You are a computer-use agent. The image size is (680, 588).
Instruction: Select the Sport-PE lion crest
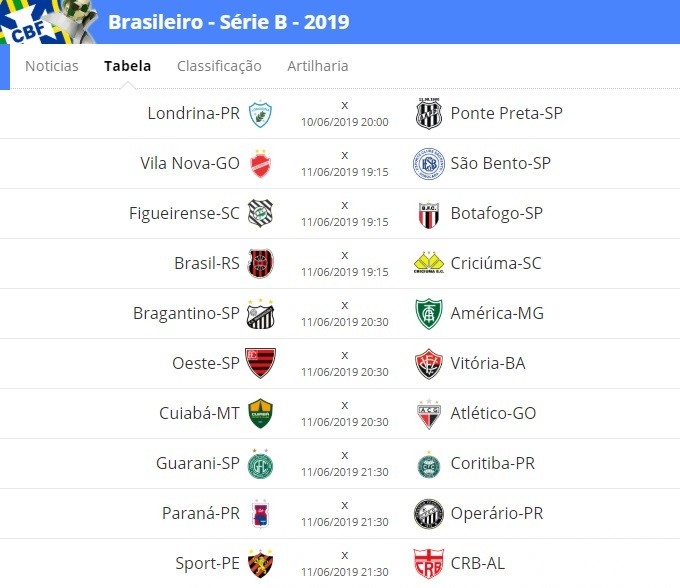260,563
